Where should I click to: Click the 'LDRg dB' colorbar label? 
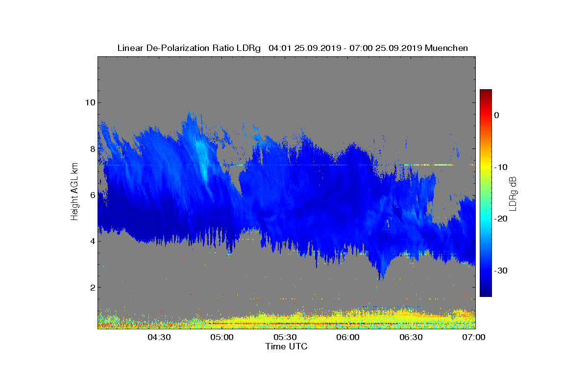(513, 193)
